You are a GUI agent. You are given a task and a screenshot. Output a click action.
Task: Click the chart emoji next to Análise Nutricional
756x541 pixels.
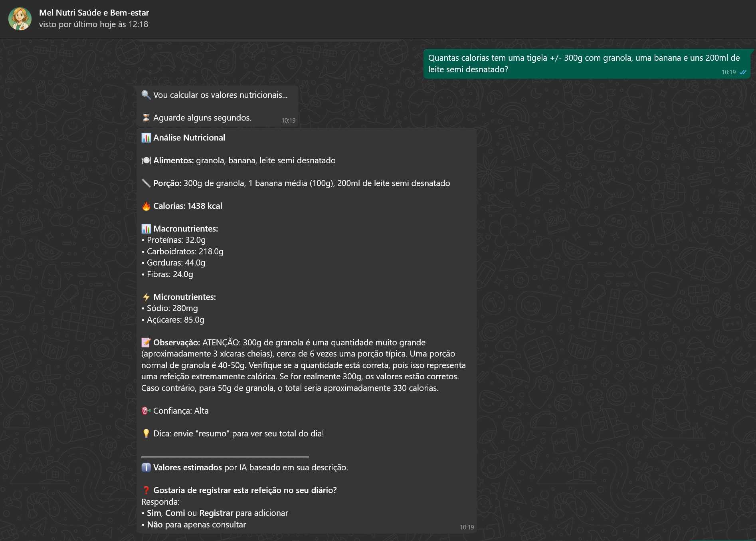click(146, 138)
